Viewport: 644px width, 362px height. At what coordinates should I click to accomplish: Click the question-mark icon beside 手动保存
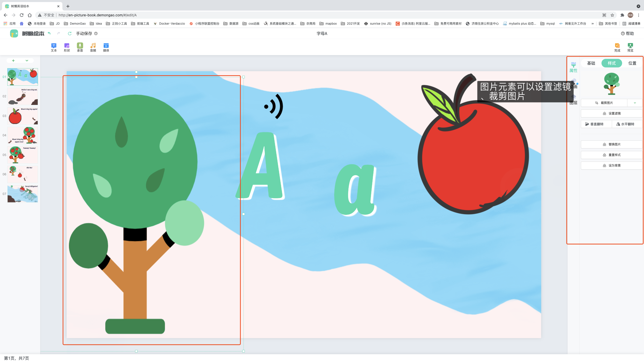point(96,33)
